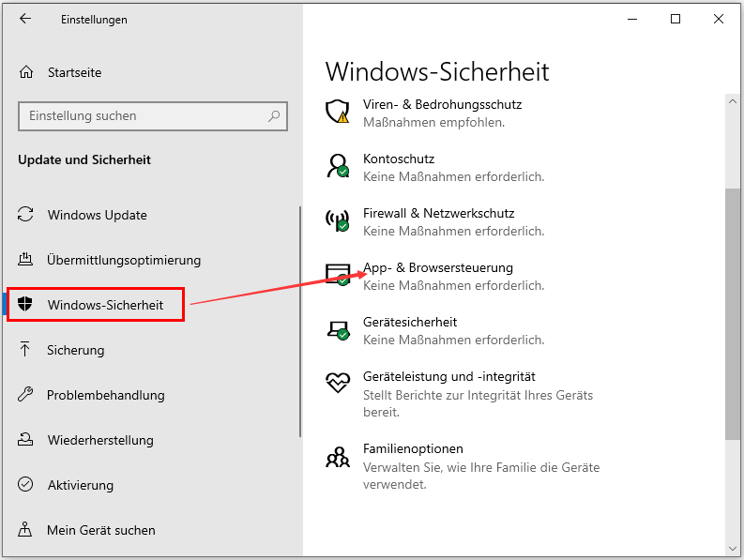The height and width of the screenshot is (560, 744).
Task: Click the Sicherung upload arrow icon
Action: click(24, 349)
